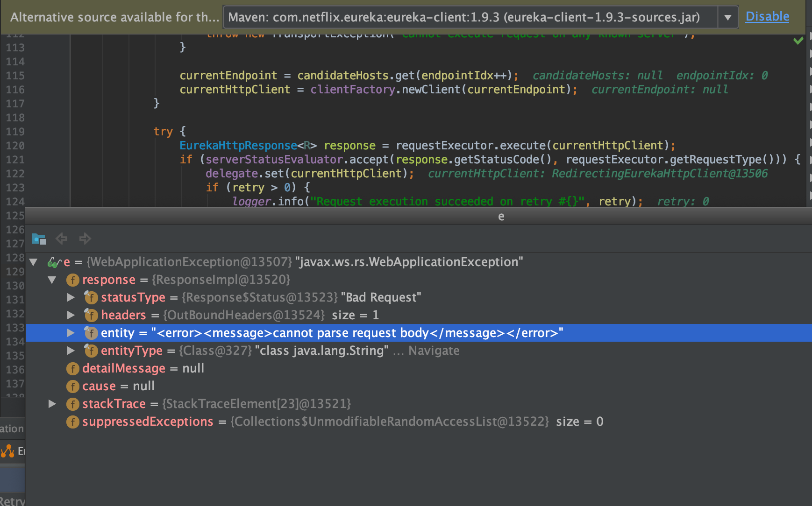Expand the headers OutBoundHeaders node
Viewport: 812px width, 506px height.
[71, 315]
